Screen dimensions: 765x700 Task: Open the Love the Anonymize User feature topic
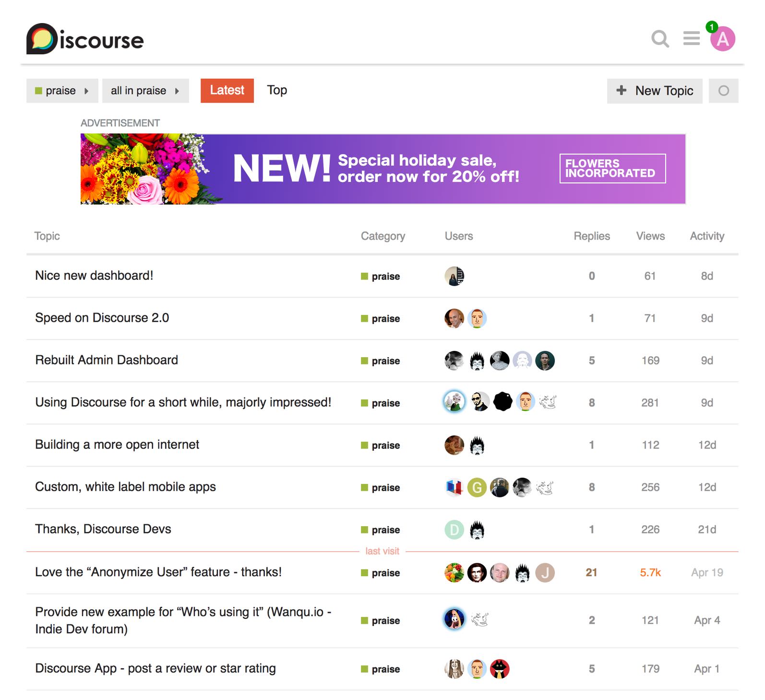click(158, 572)
